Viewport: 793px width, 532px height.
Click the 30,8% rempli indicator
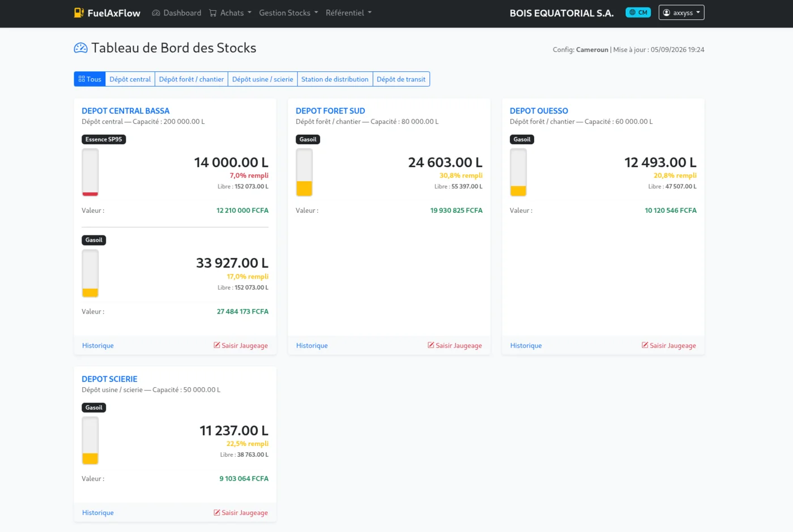pos(461,175)
